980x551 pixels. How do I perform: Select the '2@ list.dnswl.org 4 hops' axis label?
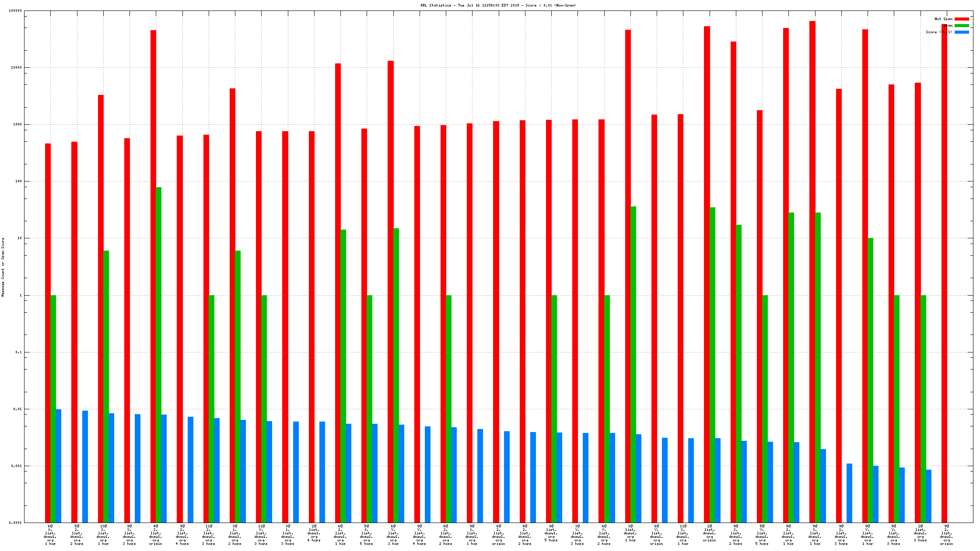click(x=314, y=533)
